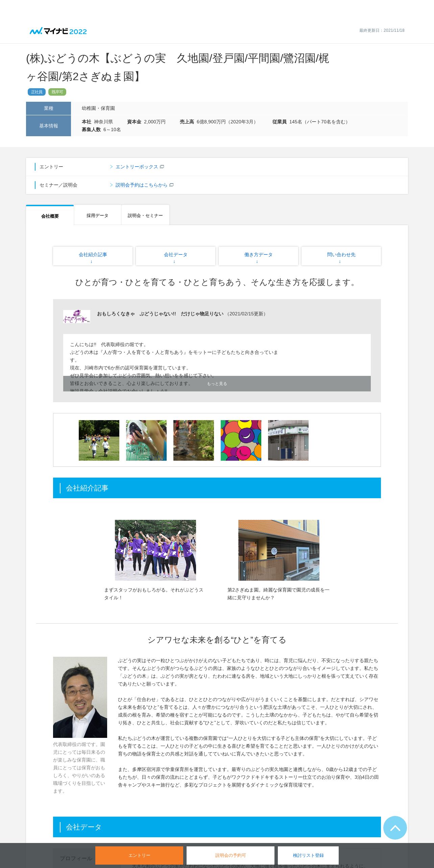The height and width of the screenshot is (868, 434).
Task: Click staff in purple shirts photo
Action: 155,550
